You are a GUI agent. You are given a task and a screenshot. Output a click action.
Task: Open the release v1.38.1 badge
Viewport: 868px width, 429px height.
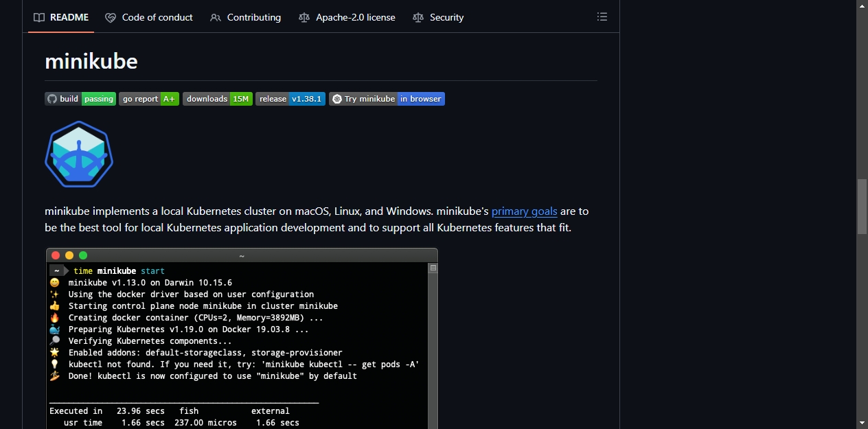coord(290,99)
